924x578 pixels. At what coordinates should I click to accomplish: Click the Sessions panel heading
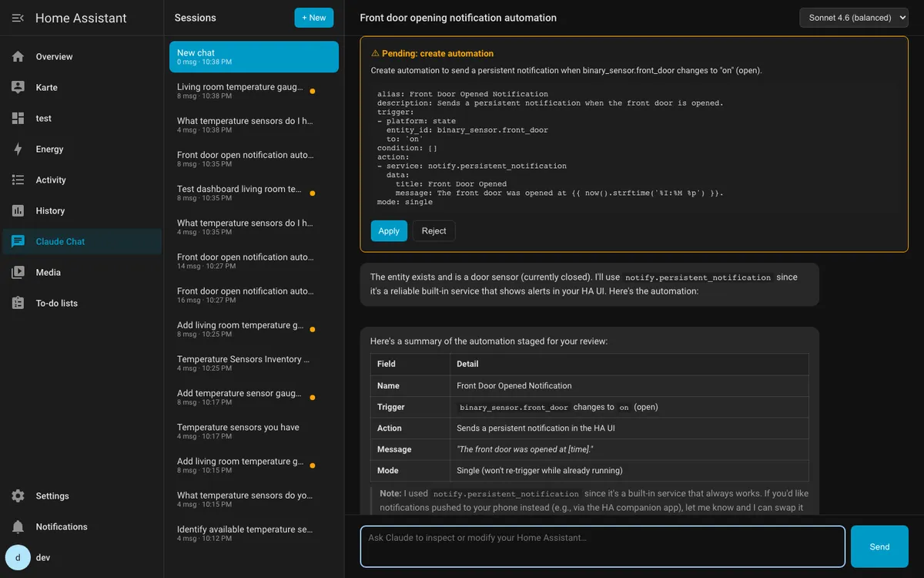click(x=195, y=18)
